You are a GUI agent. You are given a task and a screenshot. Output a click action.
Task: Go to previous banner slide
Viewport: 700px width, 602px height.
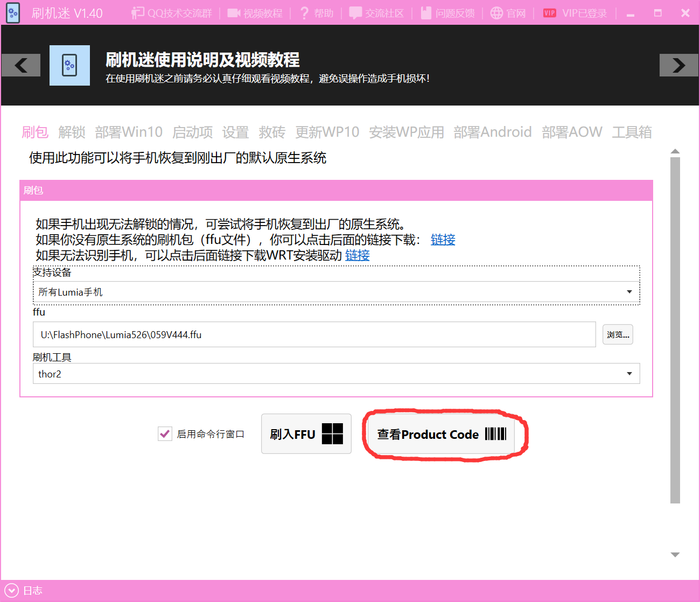(x=21, y=65)
